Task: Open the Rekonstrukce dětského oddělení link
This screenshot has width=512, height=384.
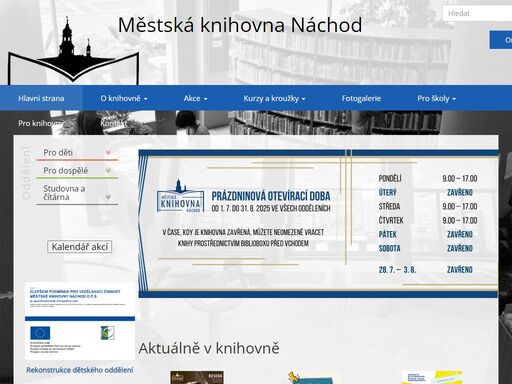Action: point(80,370)
